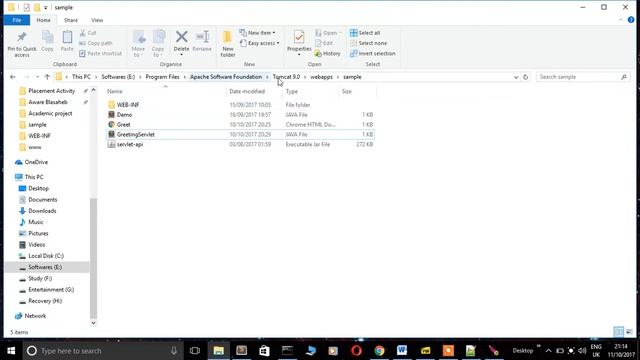This screenshot has height=360, width=640.
Task: Create a New folder
Action: (x=228, y=44)
